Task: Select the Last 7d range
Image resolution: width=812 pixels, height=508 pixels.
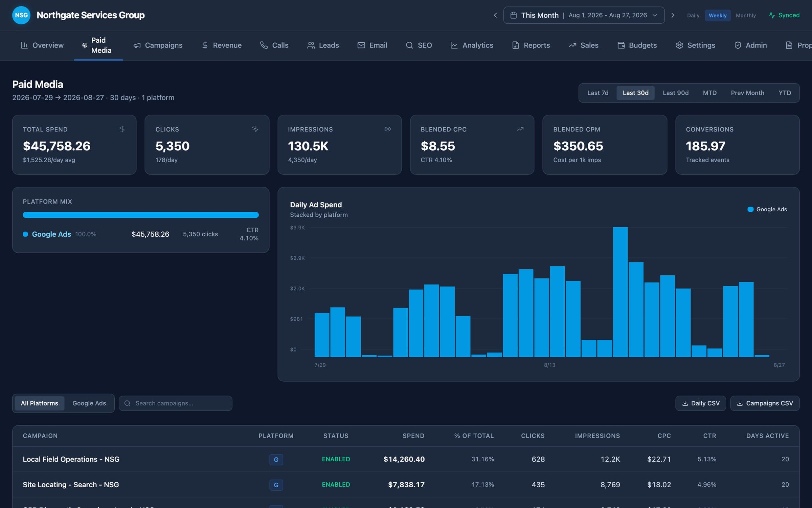Action: [x=598, y=93]
